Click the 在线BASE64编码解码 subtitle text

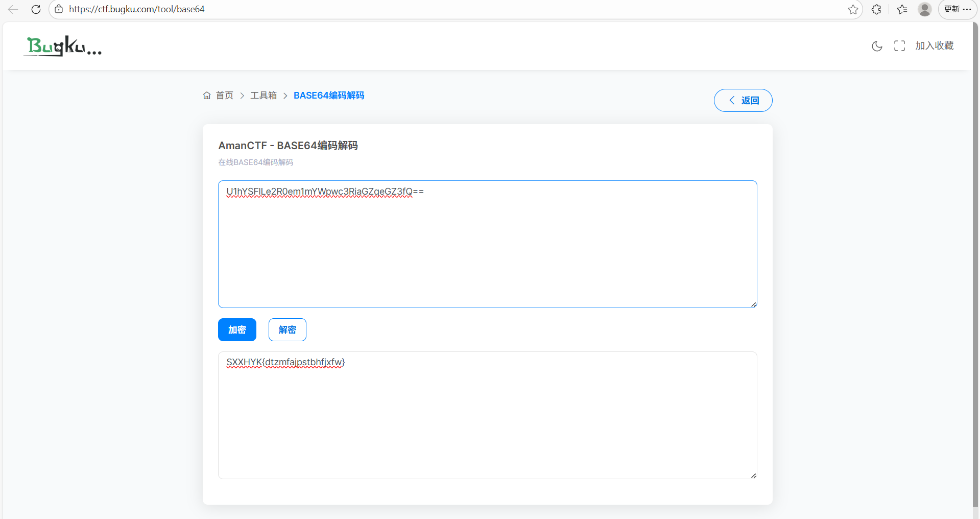[x=256, y=162]
